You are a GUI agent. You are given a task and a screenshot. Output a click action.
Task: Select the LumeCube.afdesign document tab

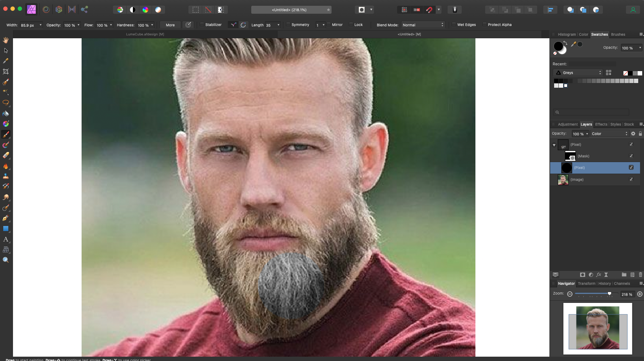pos(145,34)
